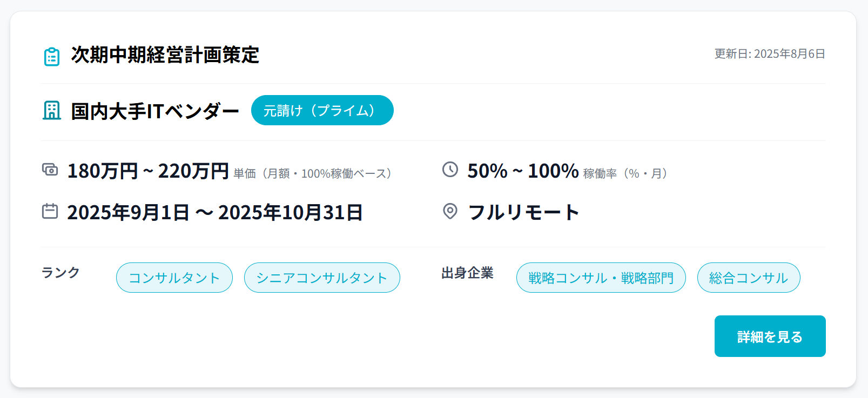The height and width of the screenshot is (398, 868).
Task: Click the calendar icon beside 2025年9月1日
Action: (x=50, y=211)
